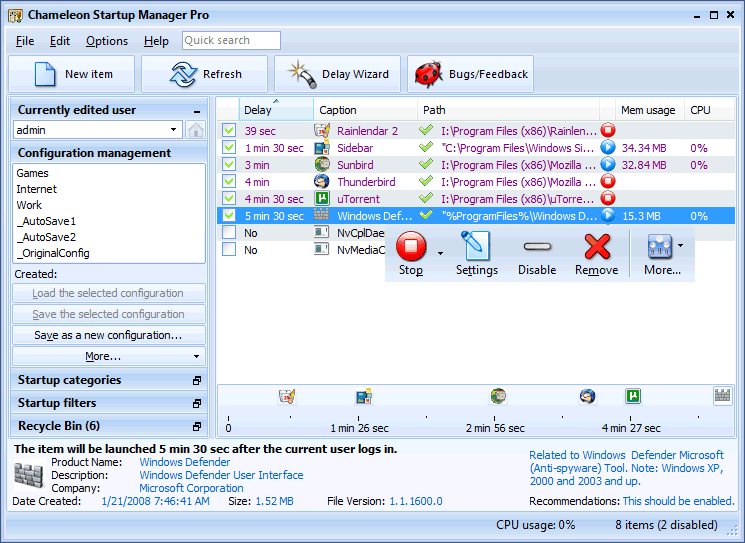Click the Microsoft Corporation company link
The width and height of the screenshot is (745, 543).
191,488
